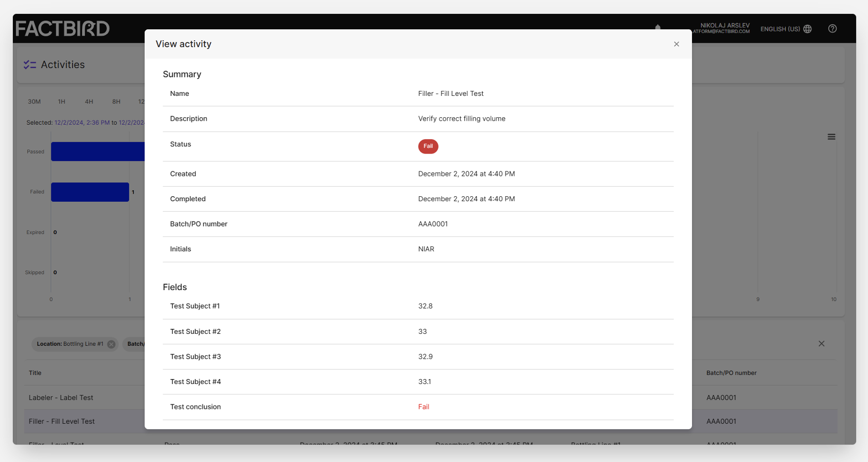Click the Test Subject #4 value 33.1
This screenshot has height=462, width=868.
(425, 382)
